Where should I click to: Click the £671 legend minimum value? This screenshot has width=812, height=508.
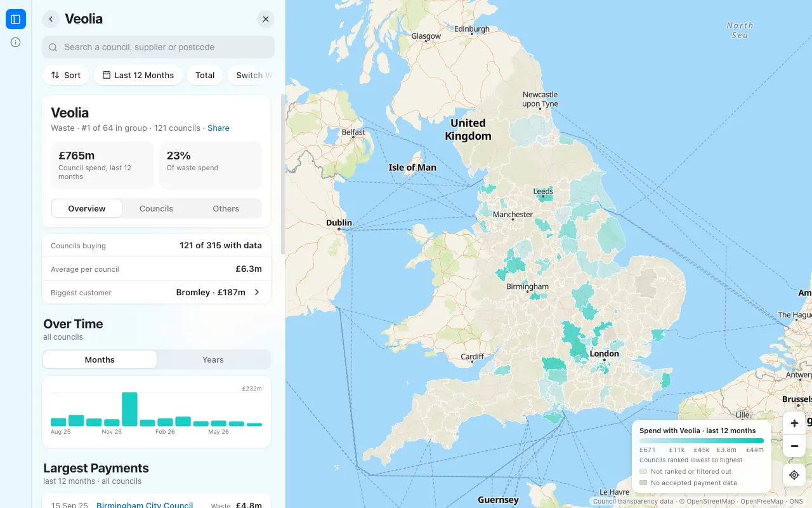(648, 450)
